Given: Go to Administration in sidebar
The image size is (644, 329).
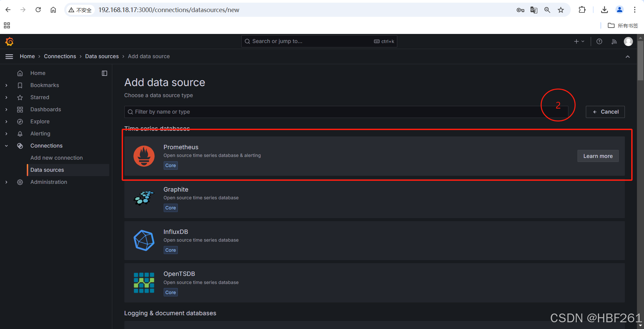Looking at the screenshot, I should pyautogui.click(x=49, y=182).
